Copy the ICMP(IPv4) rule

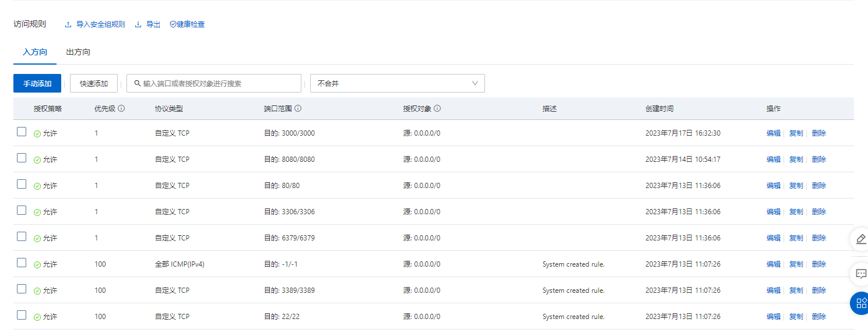(x=796, y=264)
